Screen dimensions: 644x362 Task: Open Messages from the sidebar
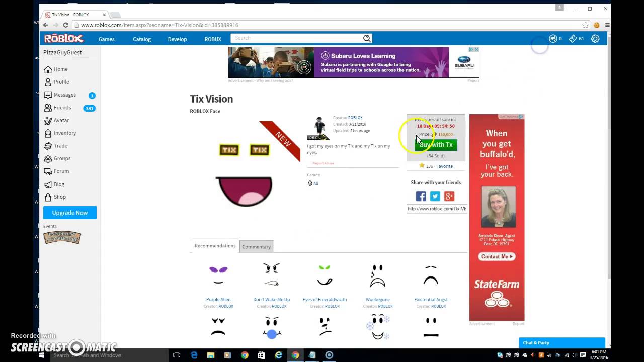click(59, 95)
